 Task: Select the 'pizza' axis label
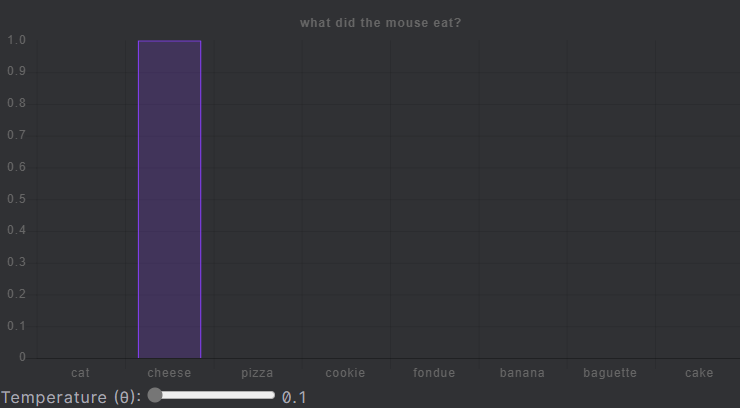[257, 373]
